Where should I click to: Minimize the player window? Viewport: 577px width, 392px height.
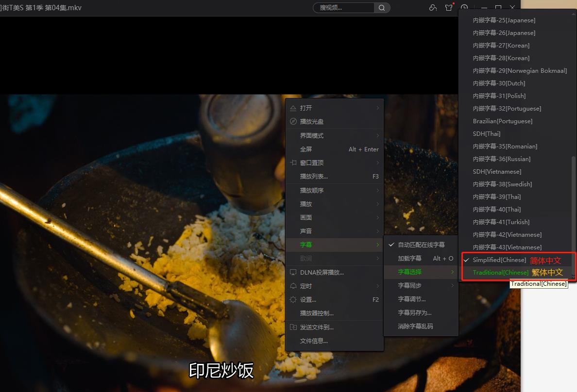484,8
